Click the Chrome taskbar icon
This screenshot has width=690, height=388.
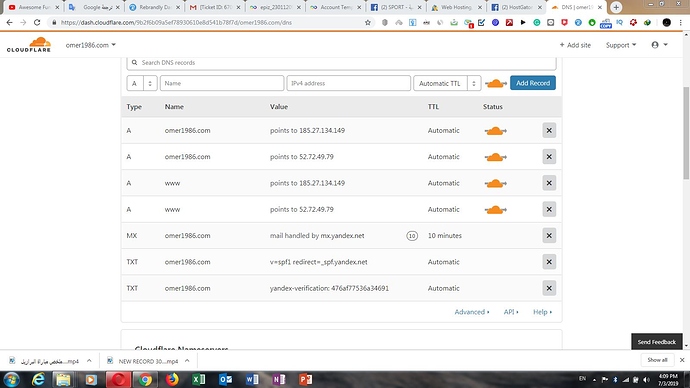click(145, 379)
